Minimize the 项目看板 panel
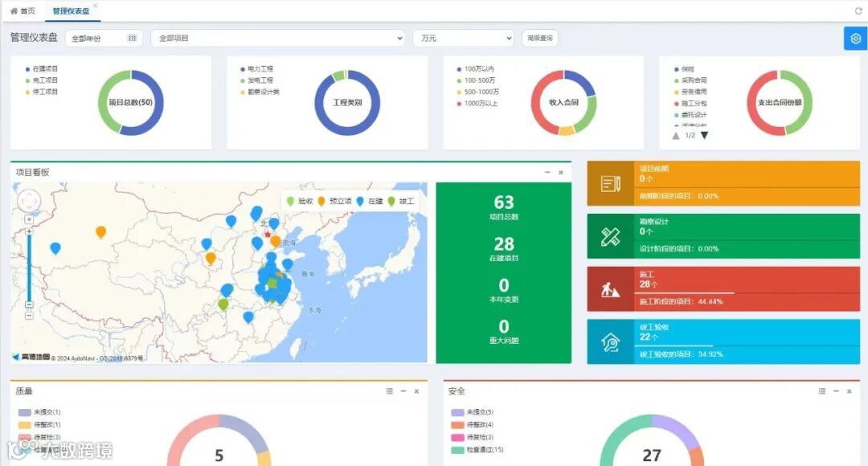 547,172
